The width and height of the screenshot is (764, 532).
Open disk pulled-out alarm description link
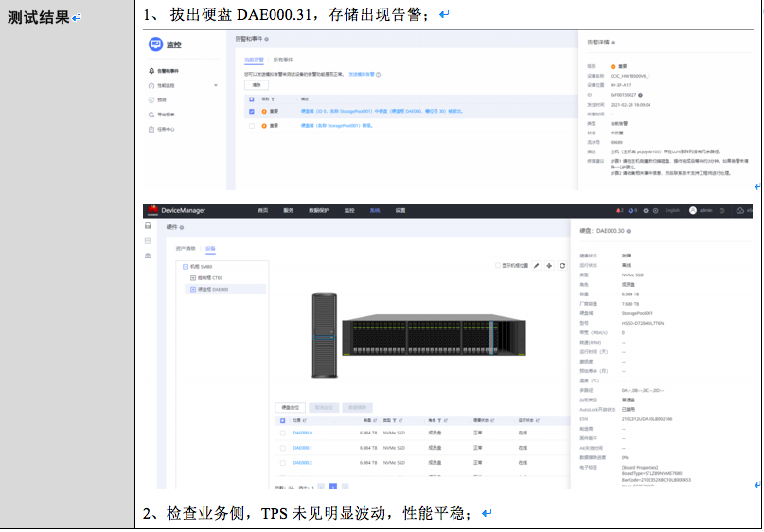(x=382, y=111)
